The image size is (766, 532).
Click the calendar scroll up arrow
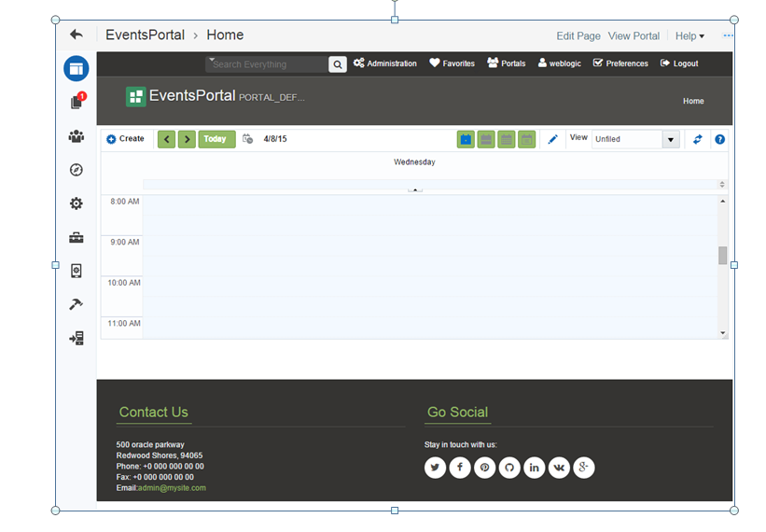tap(722, 202)
